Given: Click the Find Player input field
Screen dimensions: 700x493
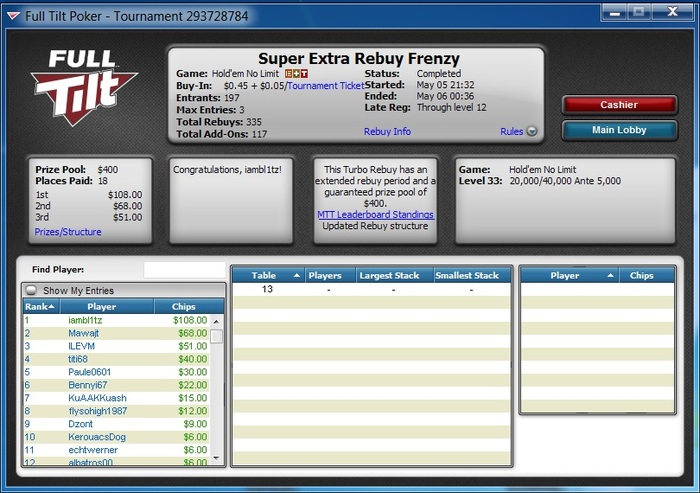Looking at the screenshot, I should [x=184, y=270].
